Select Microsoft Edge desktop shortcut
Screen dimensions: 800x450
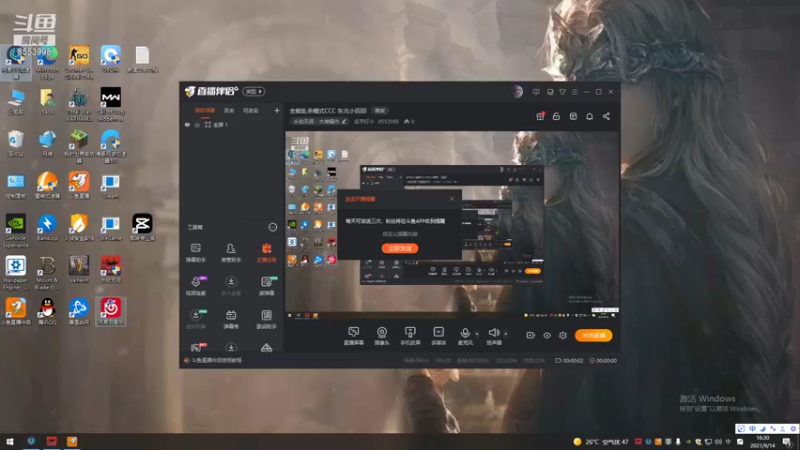click(47, 63)
